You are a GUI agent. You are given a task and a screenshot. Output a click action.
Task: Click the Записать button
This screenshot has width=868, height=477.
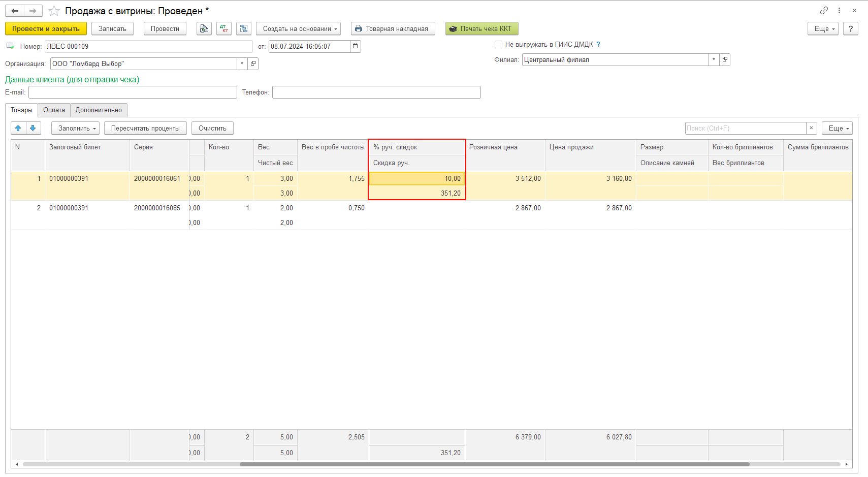[112, 28]
